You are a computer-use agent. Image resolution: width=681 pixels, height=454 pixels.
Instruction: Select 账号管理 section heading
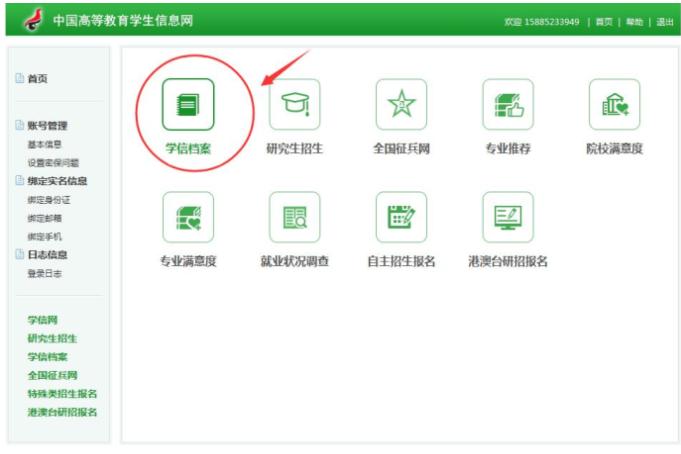[47, 126]
